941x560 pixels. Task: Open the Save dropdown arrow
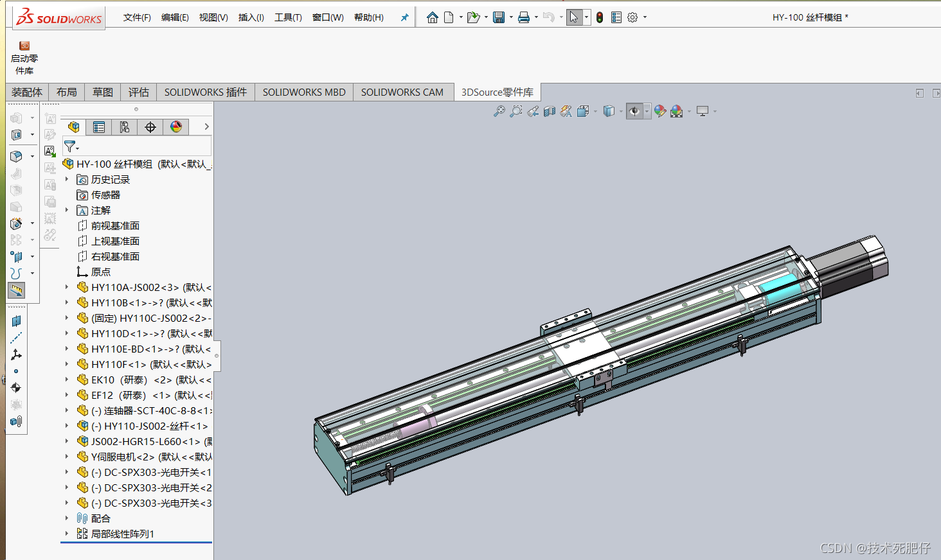(x=511, y=17)
